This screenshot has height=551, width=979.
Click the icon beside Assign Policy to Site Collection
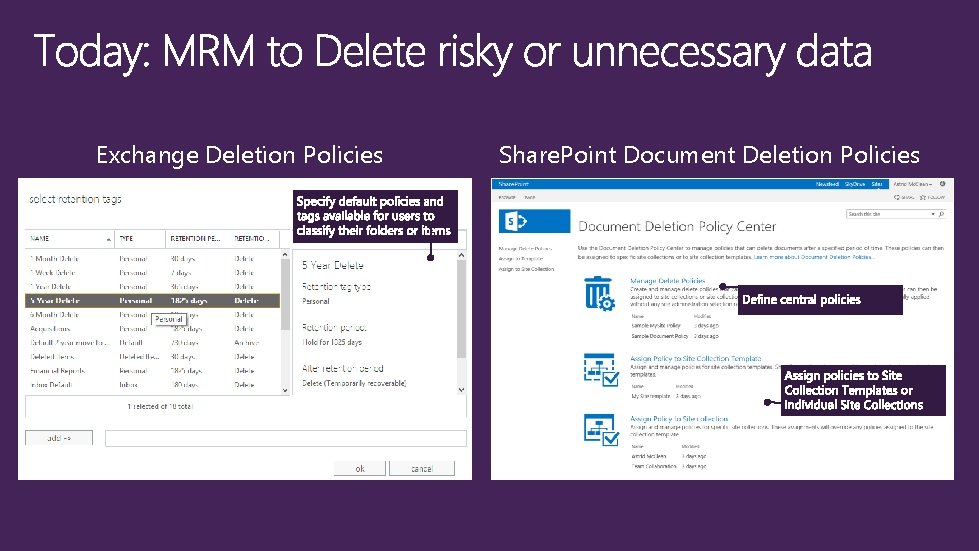[601, 429]
